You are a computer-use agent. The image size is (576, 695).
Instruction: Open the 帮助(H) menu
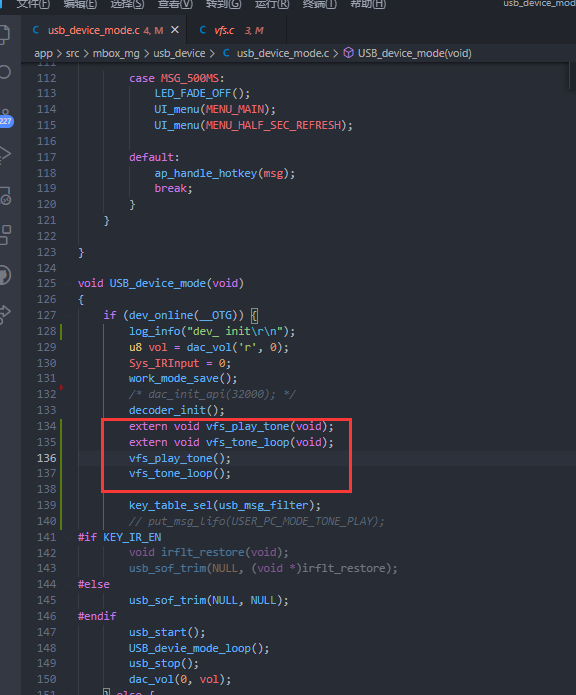coord(368,4)
